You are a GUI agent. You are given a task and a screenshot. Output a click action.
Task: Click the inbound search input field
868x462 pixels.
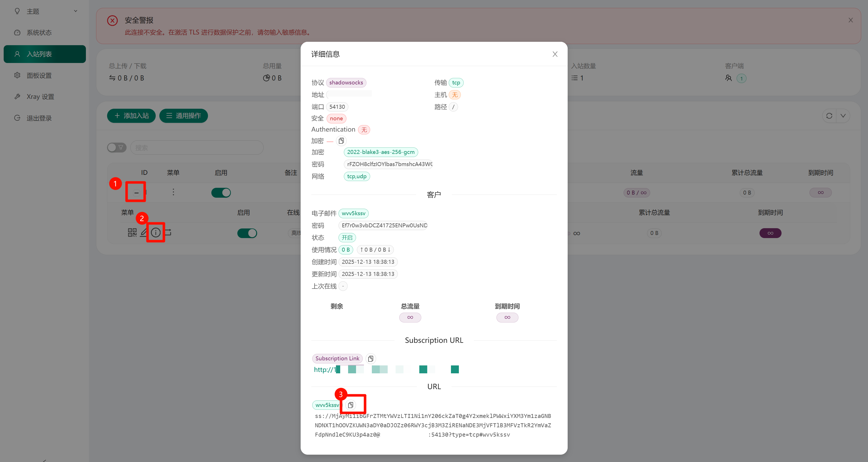(x=197, y=147)
